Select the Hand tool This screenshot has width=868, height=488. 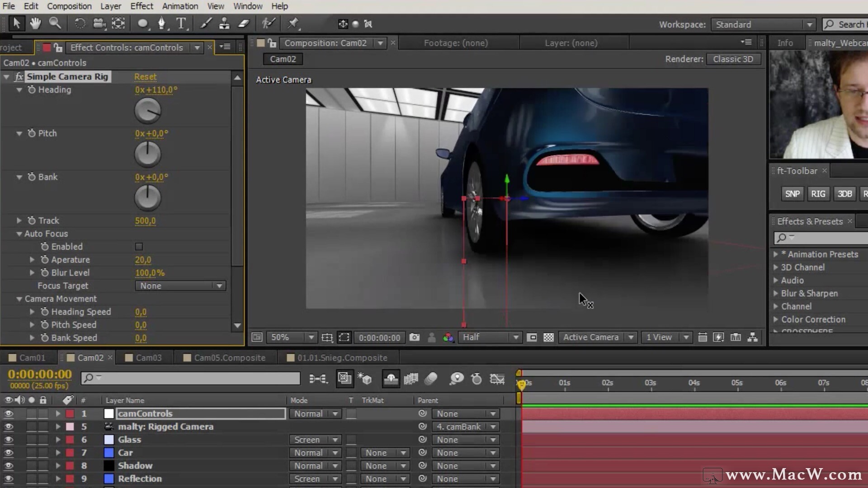click(35, 23)
